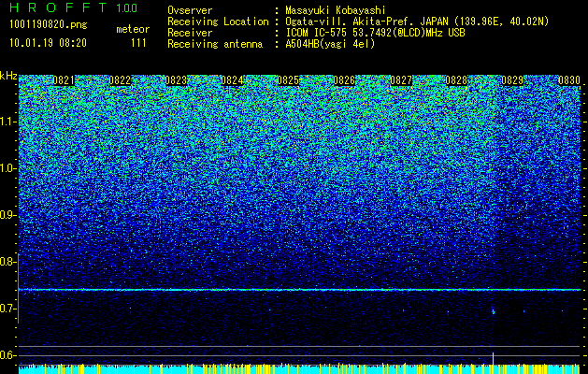Click the kHz axis unit label

click(x=8, y=76)
